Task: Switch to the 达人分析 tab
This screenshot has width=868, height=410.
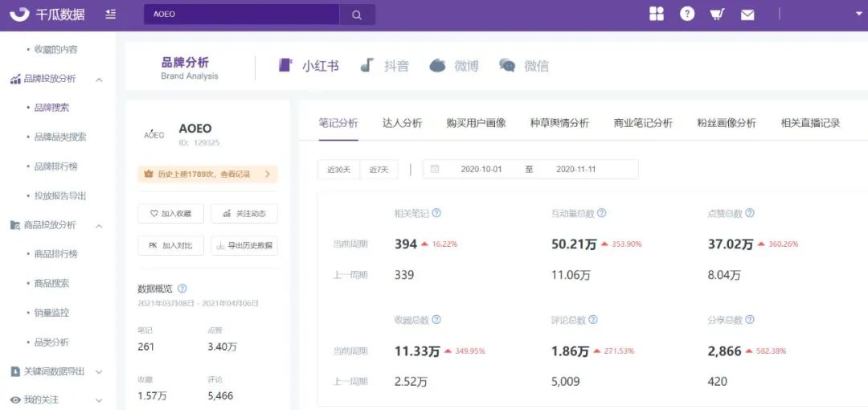Action: tap(402, 123)
